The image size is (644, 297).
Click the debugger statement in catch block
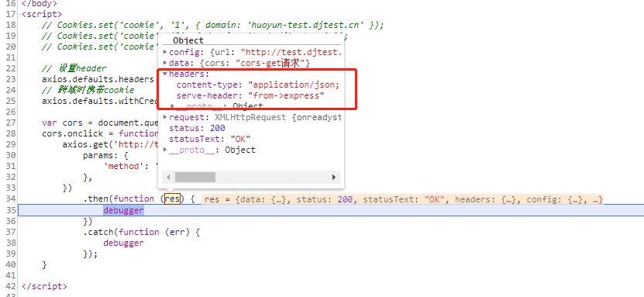point(124,243)
